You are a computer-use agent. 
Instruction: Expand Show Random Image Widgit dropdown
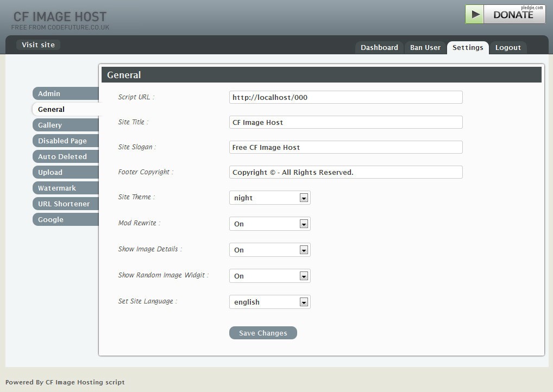click(x=269, y=276)
